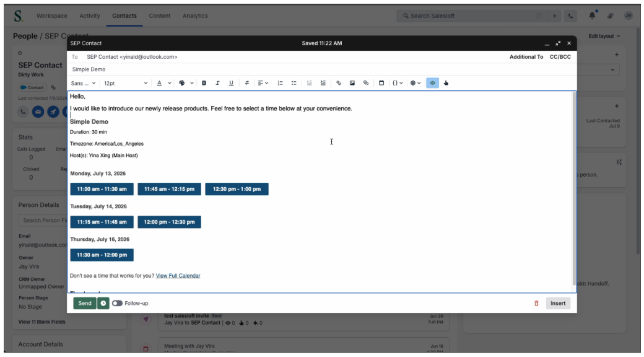Click View 11 Blank Fields
The width and height of the screenshot is (644, 357).
[42, 322]
